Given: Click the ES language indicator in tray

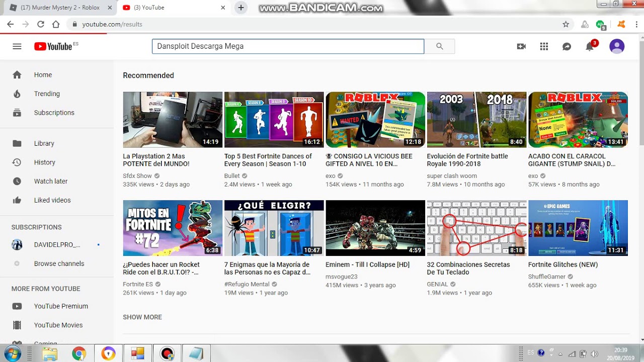Looking at the screenshot, I should pos(531,353).
